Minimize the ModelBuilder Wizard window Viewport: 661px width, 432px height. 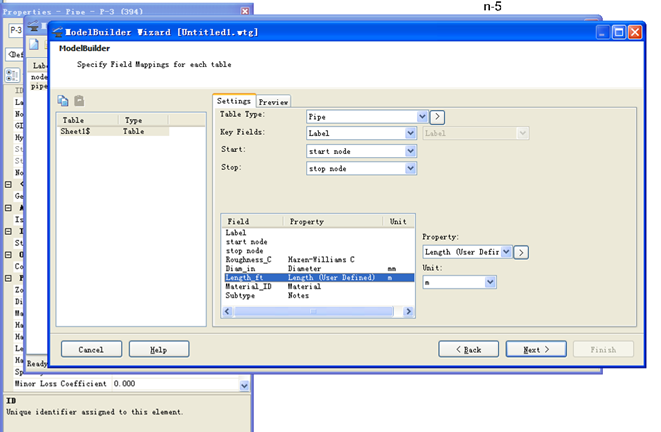tap(603, 32)
